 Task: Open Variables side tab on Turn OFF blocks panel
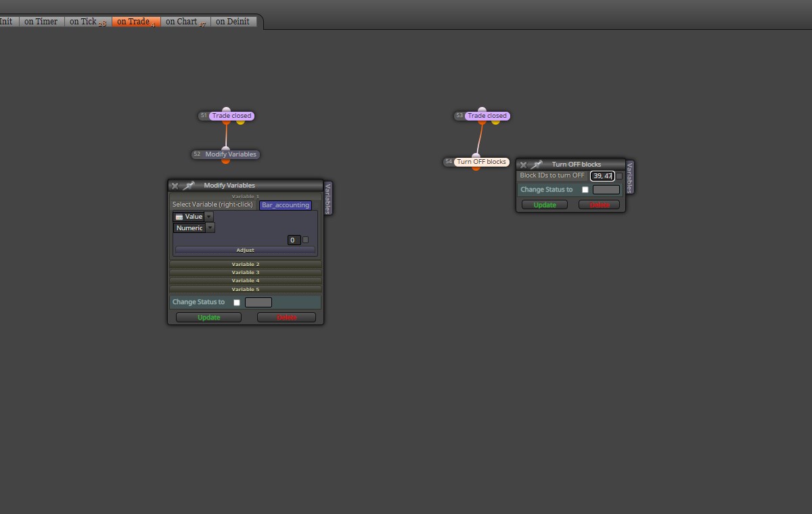point(630,177)
